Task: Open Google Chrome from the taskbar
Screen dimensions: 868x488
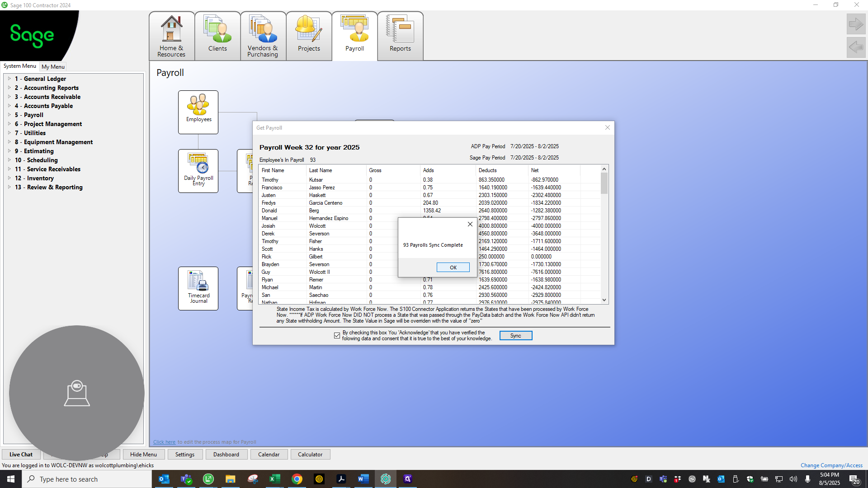Action: coord(297,479)
